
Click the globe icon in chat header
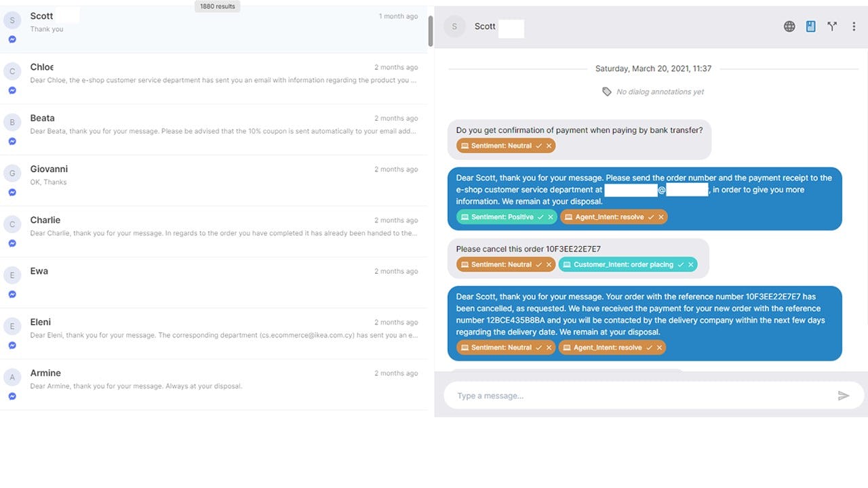point(789,26)
